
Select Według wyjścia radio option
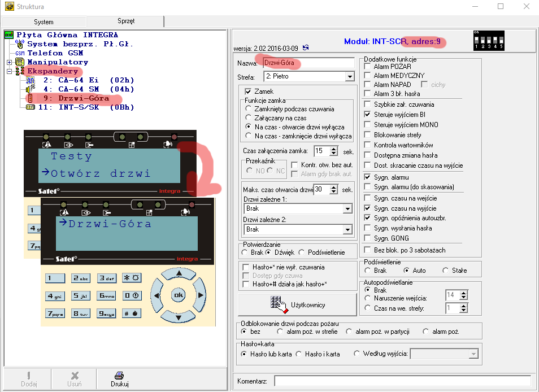coord(357,354)
